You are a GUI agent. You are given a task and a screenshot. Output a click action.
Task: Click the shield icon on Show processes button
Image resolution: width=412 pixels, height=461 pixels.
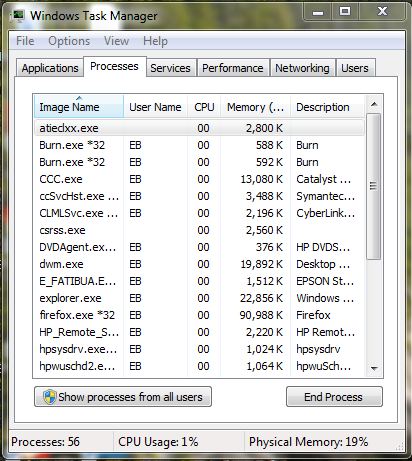coord(50,397)
